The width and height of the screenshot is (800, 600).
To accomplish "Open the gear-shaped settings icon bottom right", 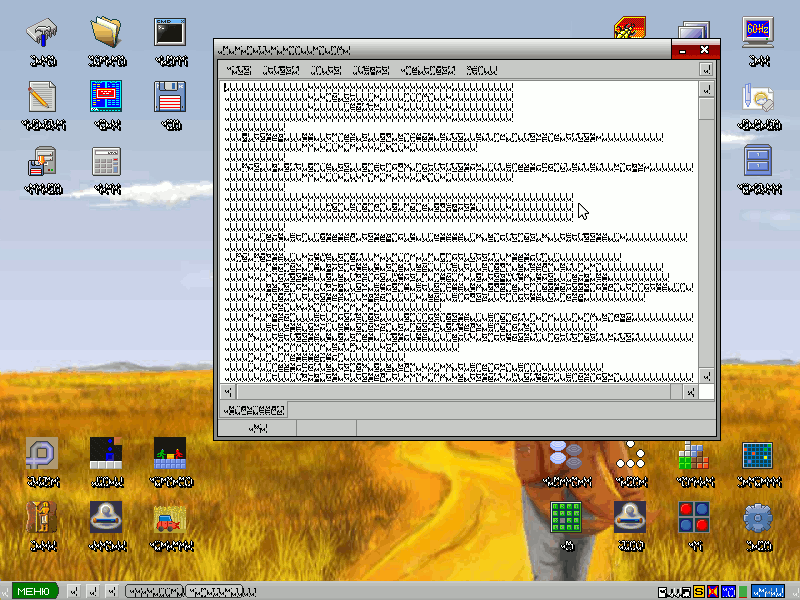I will [x=757, y=520].
